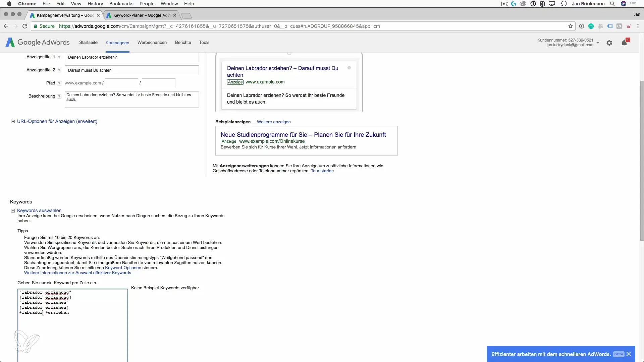
Task: Open the macOS notification center icon
Action: (x=634, y=4)
